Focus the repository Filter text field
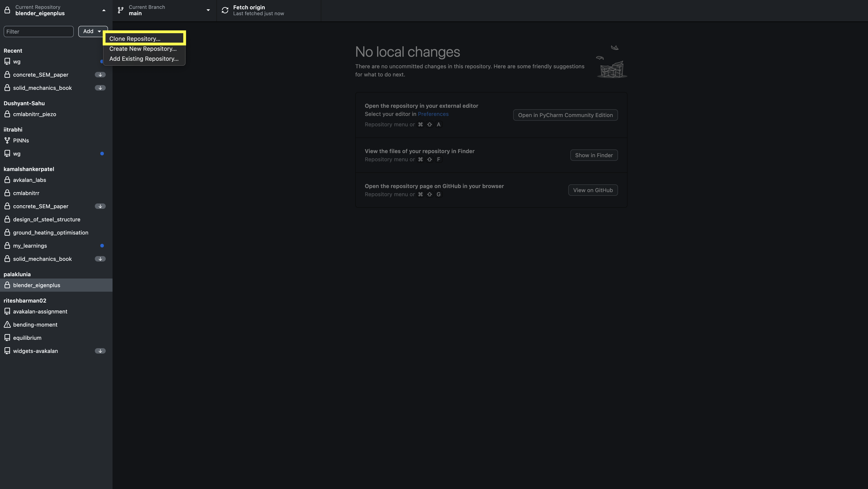This screenshot has width=868, height=489. point(38,32)
